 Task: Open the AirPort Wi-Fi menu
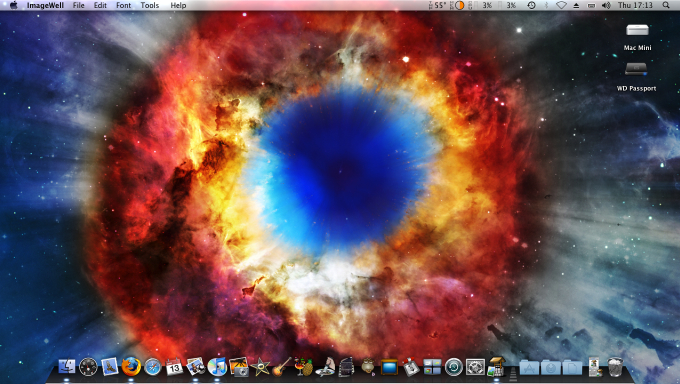[x=561, y=5]
